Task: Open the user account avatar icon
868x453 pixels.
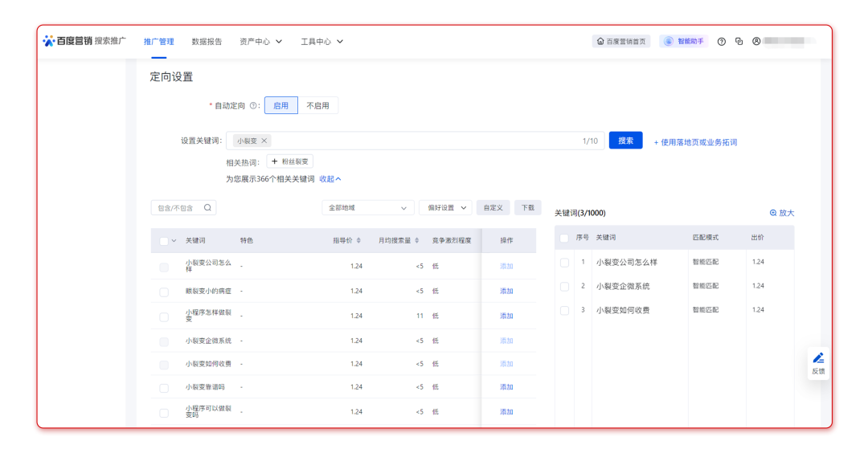Action: 756,42
